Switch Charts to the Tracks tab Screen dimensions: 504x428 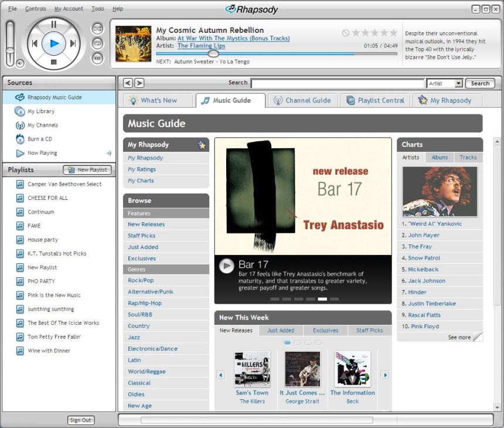click(468, 157)
